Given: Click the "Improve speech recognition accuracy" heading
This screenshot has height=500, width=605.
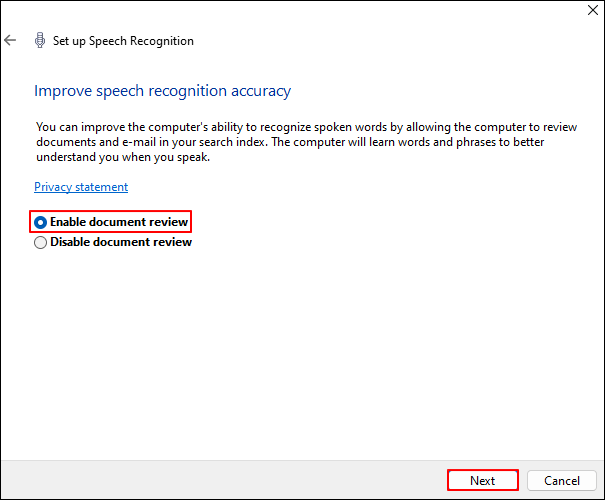Looking at the screenshot, I should [x=162, y=91].
